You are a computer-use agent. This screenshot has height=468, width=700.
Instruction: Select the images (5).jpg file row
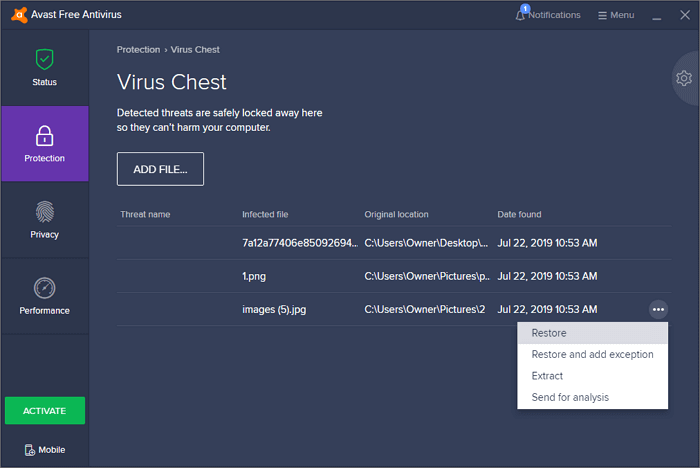click(394, 309)
